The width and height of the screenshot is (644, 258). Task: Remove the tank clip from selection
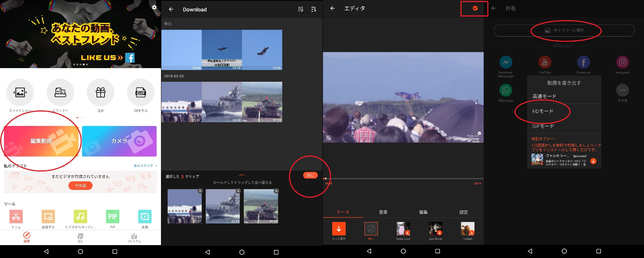point(276,191)
